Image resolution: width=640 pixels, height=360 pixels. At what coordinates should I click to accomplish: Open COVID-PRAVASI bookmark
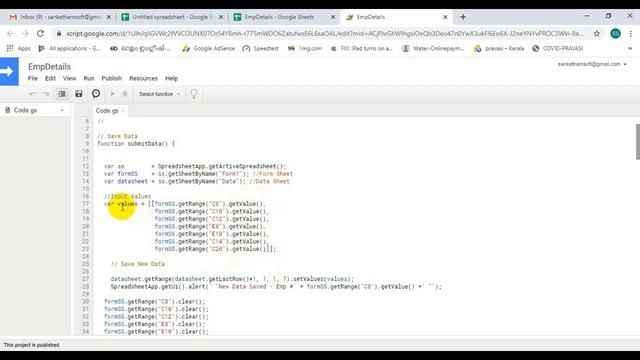558,48
